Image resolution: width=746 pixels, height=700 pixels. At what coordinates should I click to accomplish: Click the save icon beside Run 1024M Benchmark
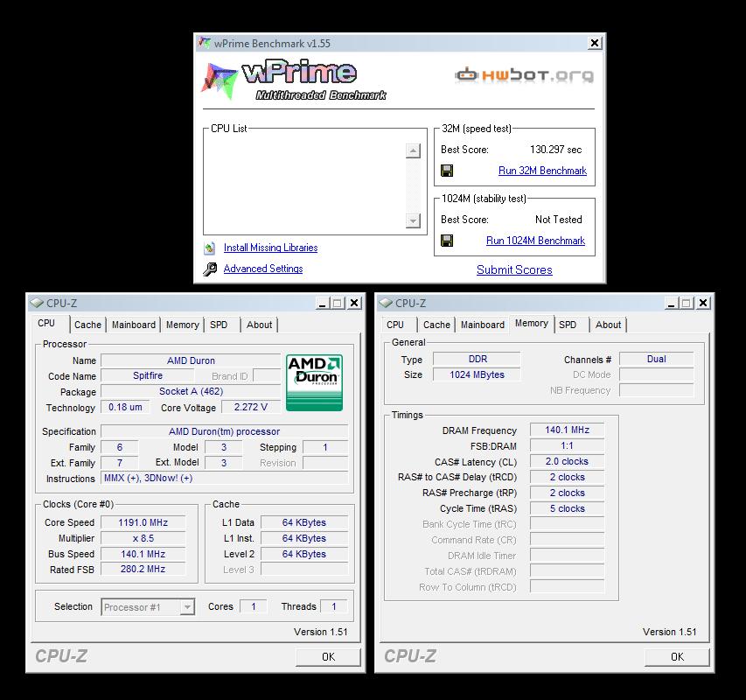pyautogui.click(x=447, y=241)
